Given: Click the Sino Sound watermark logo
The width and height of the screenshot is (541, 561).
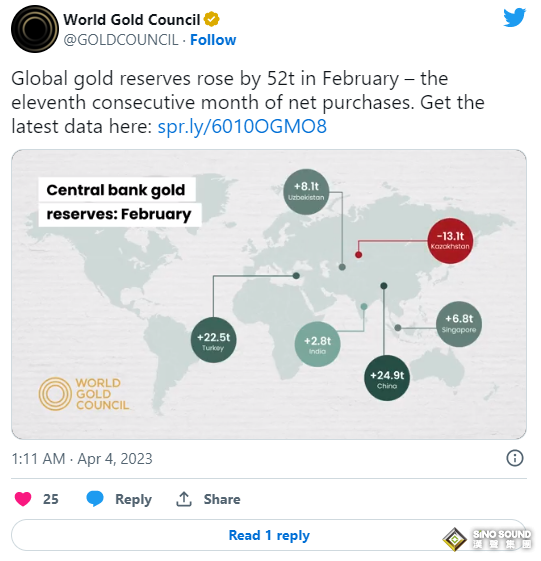Looking at the screenshot, I should [487, 538].
